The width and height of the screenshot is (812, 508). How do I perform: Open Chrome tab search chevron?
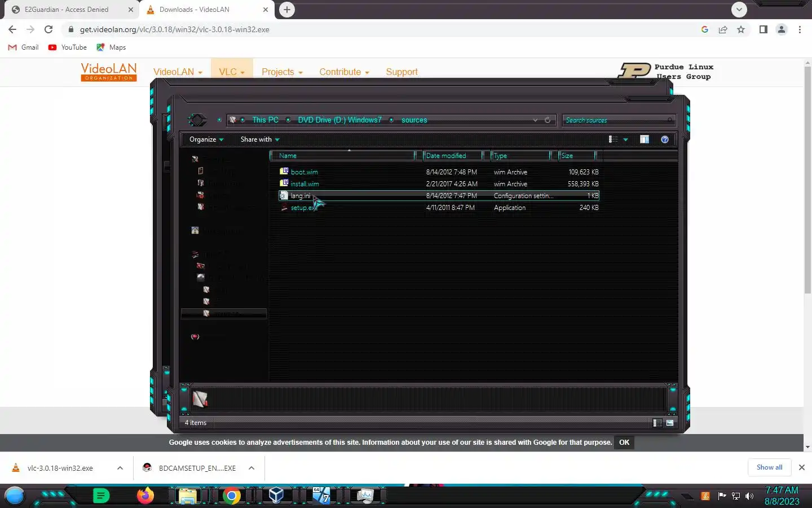point(739,10)
